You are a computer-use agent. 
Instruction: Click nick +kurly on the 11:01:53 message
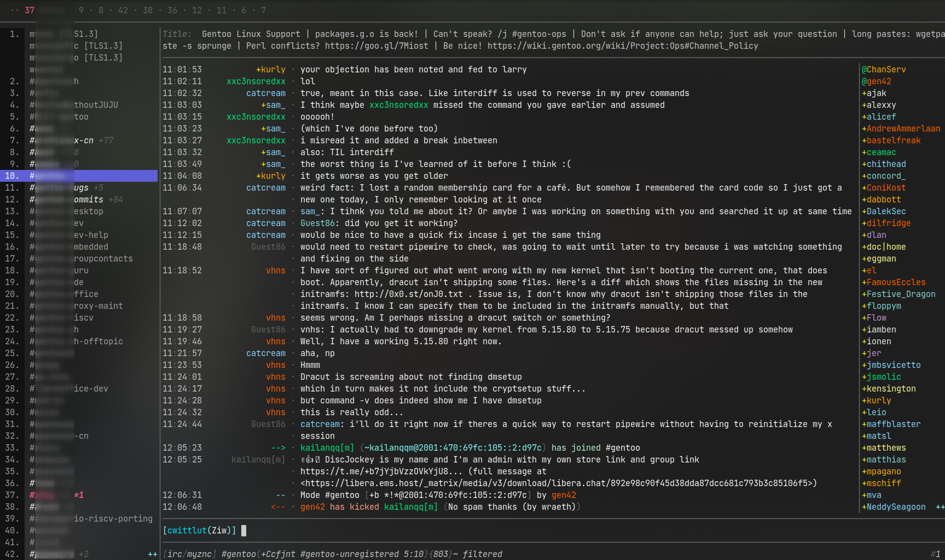point(271,69)
